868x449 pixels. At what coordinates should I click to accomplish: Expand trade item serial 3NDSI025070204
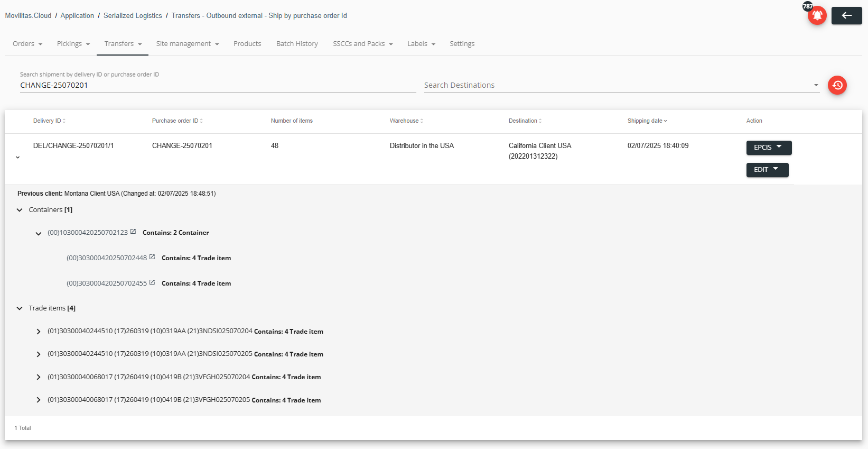pyautogui.click(x=38, y=332)
